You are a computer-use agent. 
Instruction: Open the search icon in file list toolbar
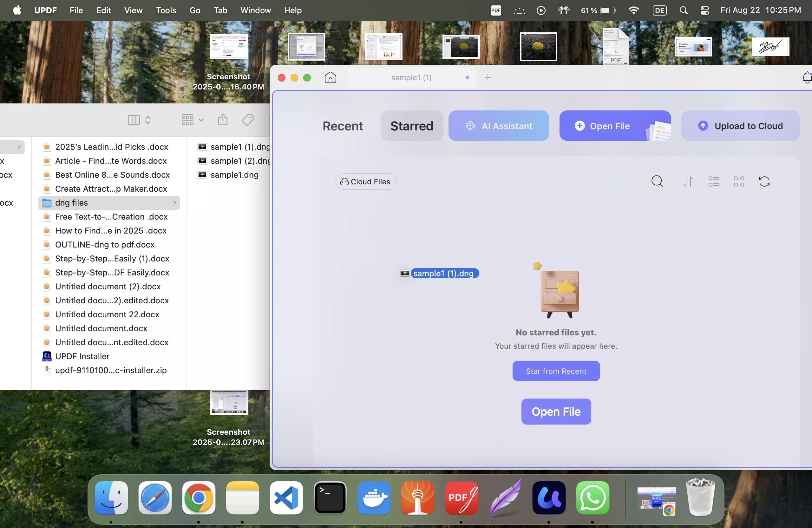tap(657, 181)
